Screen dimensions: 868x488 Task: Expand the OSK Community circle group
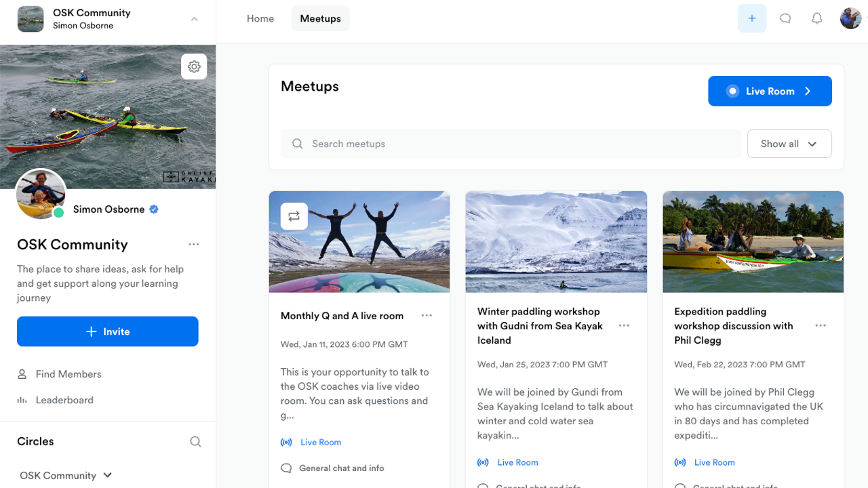(x=66, y=475)
